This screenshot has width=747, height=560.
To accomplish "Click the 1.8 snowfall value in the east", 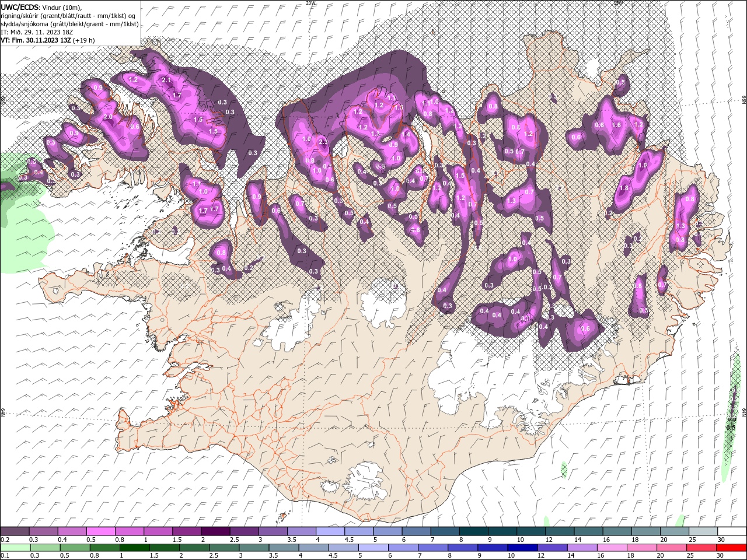I will [x=624, y=188].
